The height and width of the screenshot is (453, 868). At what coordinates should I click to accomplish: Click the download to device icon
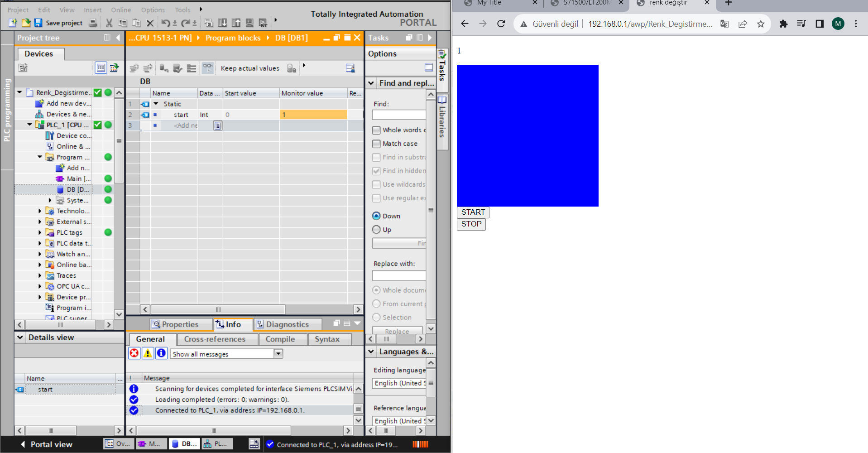pyautogui.click(x=222, y=23)
